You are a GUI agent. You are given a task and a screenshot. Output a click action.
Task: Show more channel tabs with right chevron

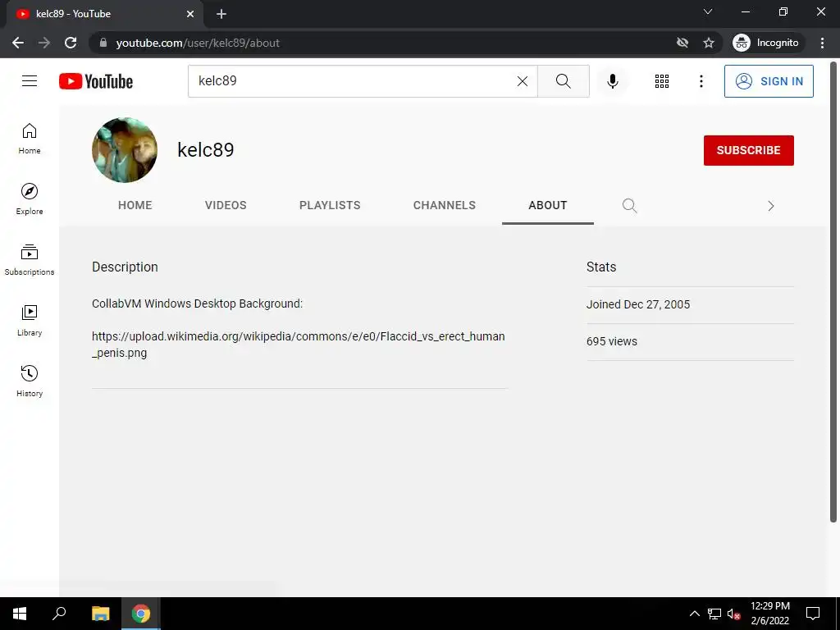point(770,206)
